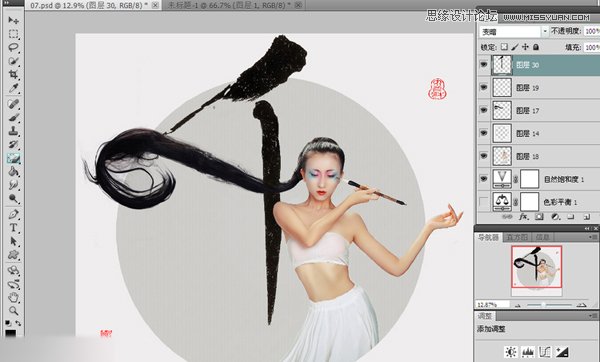Click the add layer style fx icon
The image size is (600, 362).
[x=523, y=217]
